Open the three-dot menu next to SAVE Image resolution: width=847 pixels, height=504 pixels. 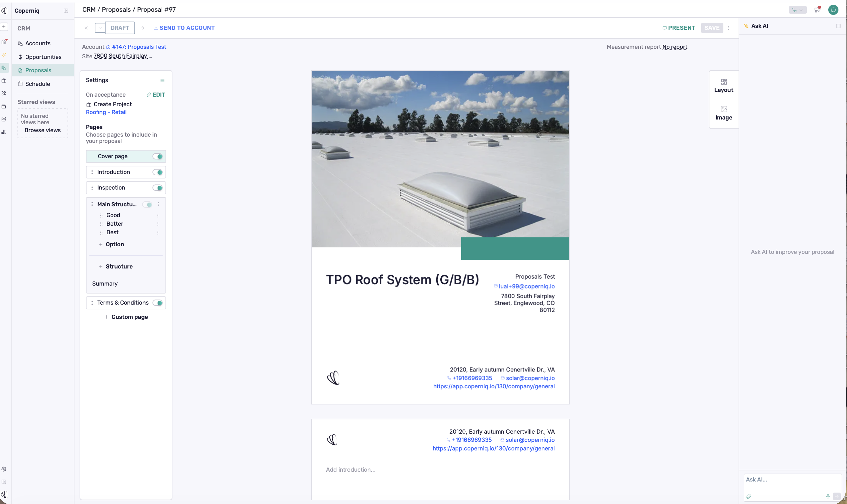pyautogui.click(x=728, y=28)
